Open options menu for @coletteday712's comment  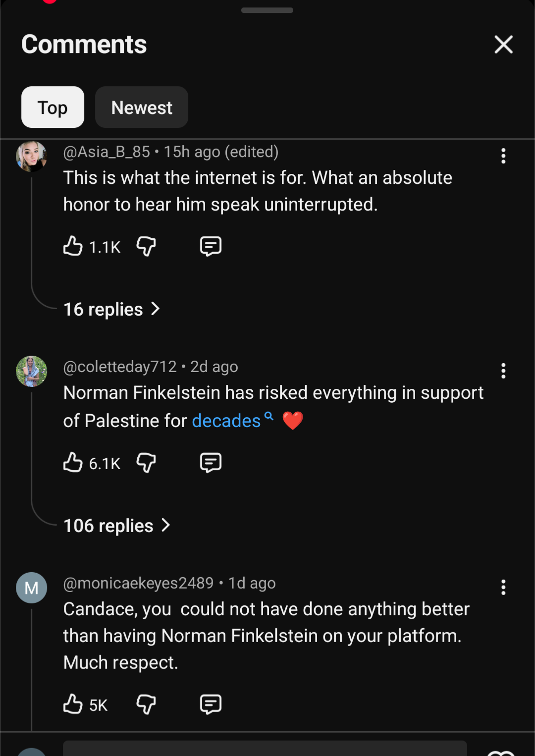click(x=503, y=371)
